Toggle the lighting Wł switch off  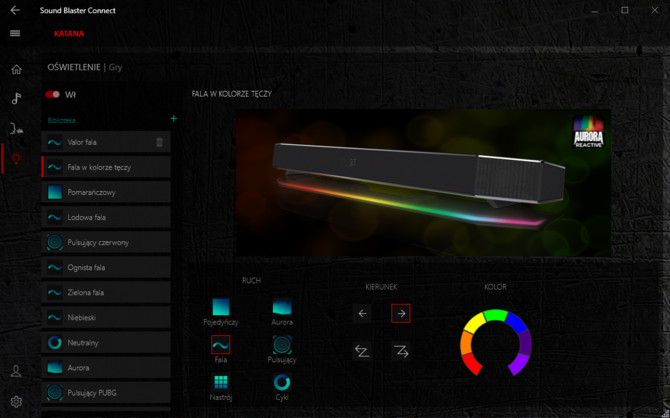[53, 94]
